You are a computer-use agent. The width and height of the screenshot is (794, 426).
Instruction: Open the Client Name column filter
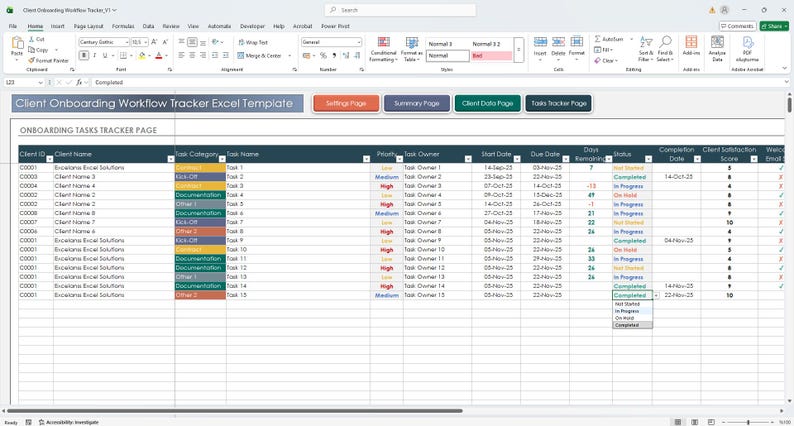pos(171,159)
